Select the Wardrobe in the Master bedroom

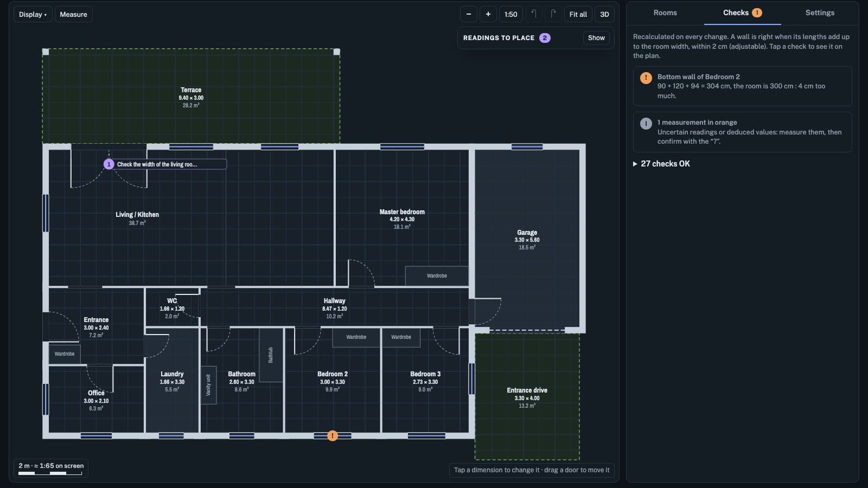pyautogui.click(x=437, y=276)
